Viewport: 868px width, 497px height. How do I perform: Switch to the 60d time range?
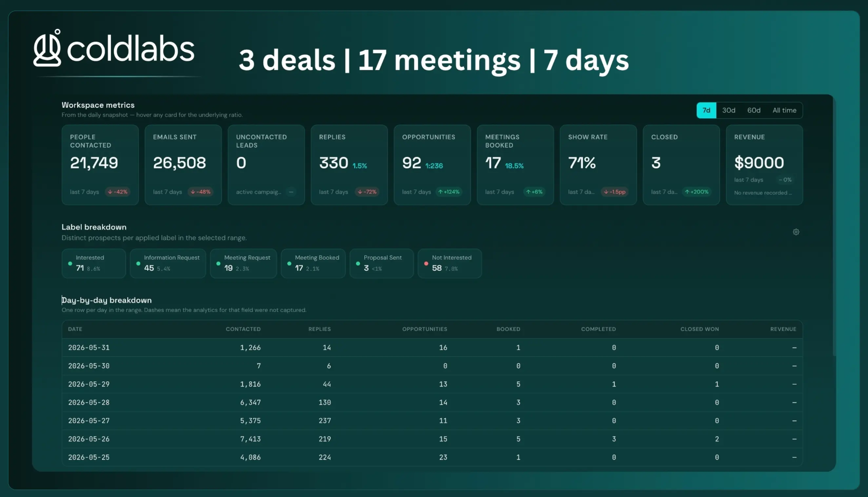point(753,110)
